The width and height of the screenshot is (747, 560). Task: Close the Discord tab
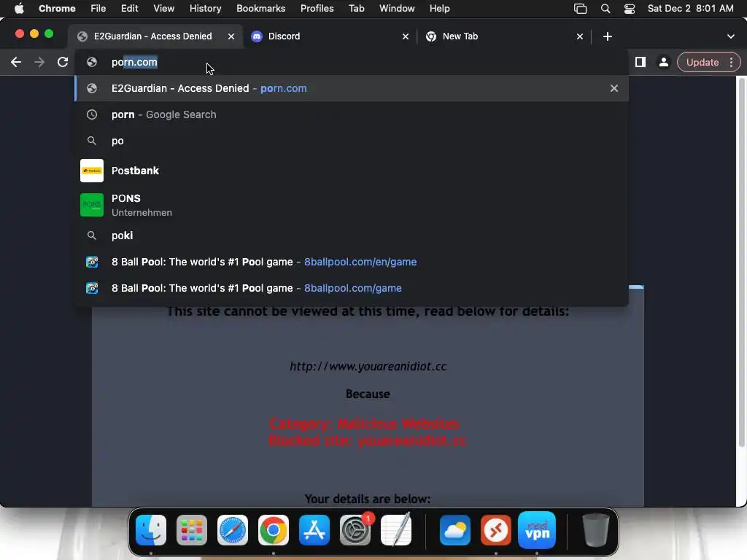coord(406,36)
